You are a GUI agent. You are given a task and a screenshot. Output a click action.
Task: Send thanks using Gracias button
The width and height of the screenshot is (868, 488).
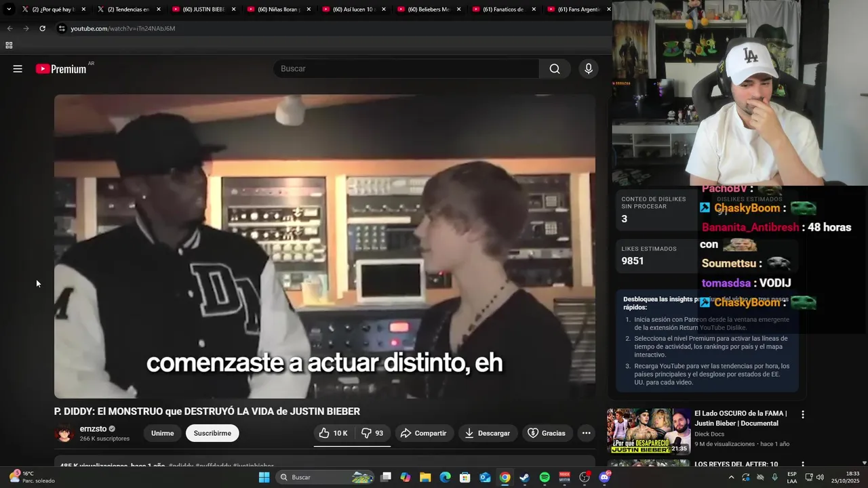tap(547, 433)
